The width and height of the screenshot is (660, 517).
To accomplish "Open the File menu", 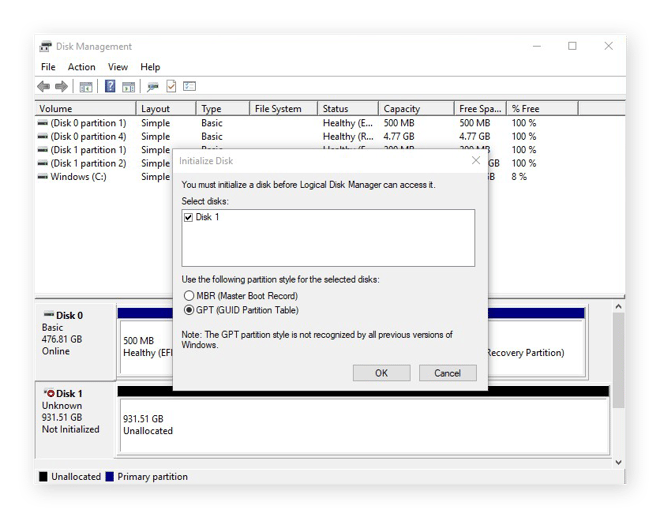I will pos(48,67).
